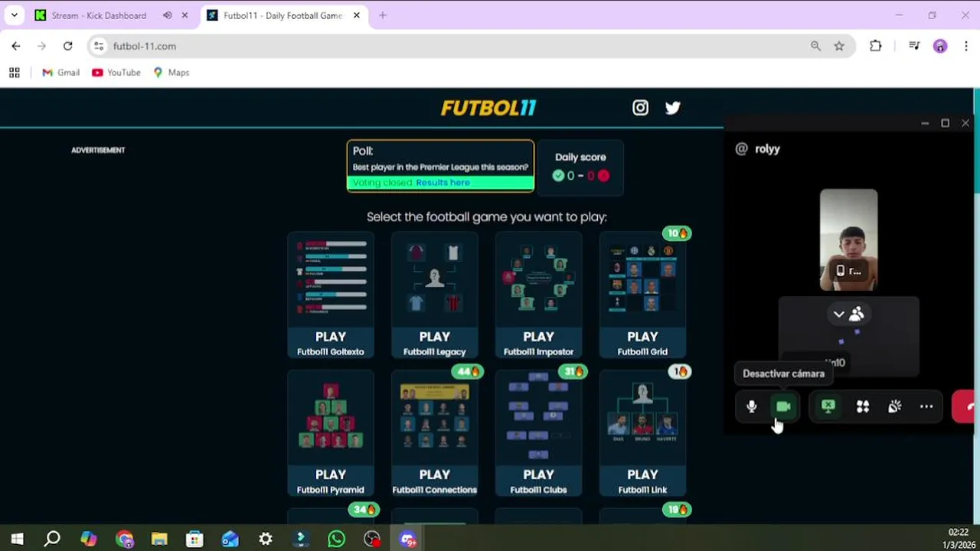The width and height of the screenshot is (980, 551).
Task: Open Futbol11 Instagram page icon
Action: (x=640, y=108)
